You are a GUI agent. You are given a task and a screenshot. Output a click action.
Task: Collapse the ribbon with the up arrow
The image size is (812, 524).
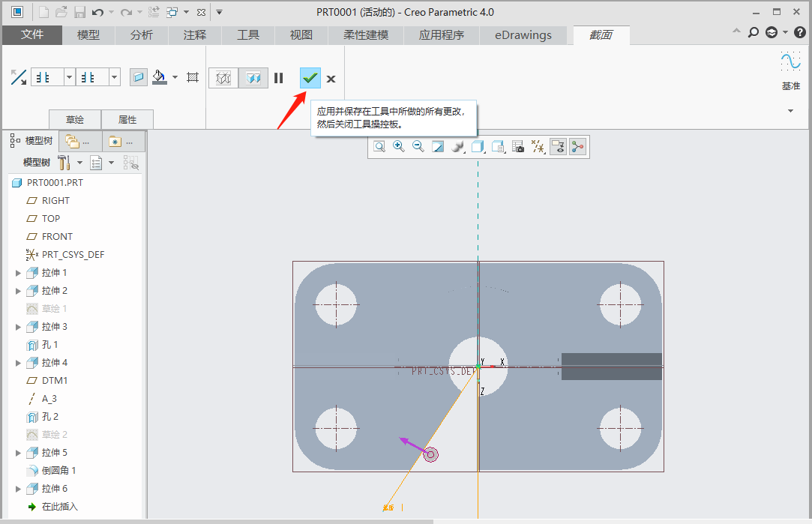click(x=736, y=31)
